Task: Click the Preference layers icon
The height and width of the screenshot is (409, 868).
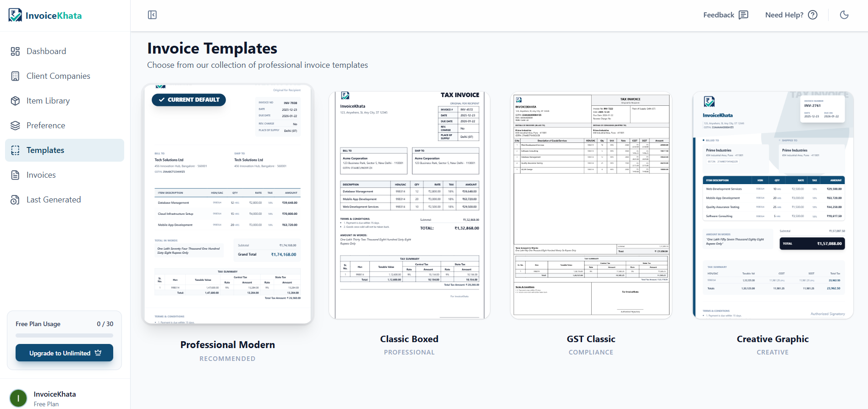Action: (15, 125)
